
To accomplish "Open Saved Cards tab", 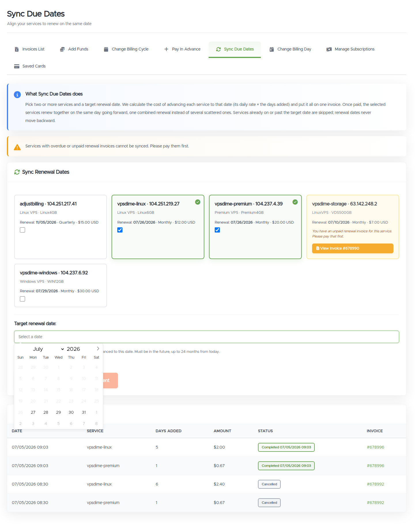I will click(x=30, y=66).
